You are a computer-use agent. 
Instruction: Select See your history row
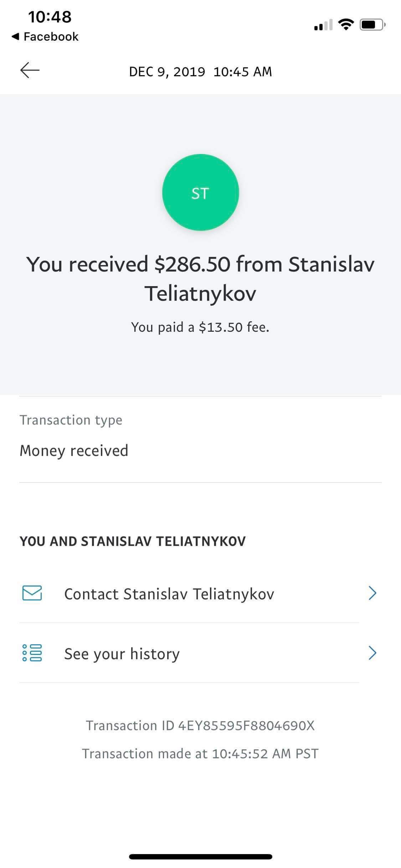coord(122,654)
